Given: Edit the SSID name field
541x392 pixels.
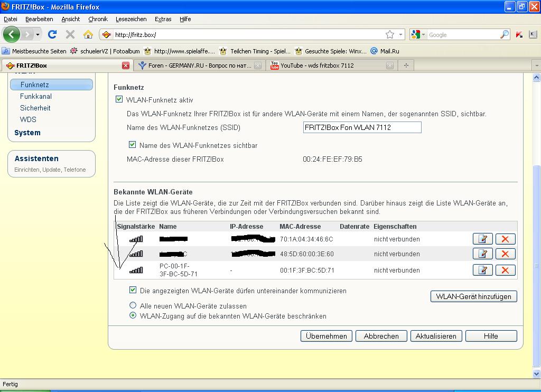Looking at the screenshot, I should click(x=362, y=127).
